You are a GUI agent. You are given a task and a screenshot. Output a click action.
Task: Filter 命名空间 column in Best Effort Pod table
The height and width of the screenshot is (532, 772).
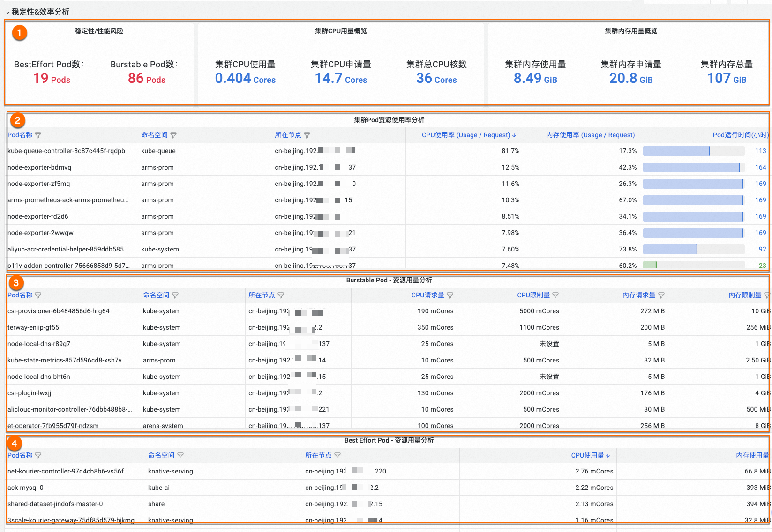(180, 456)
